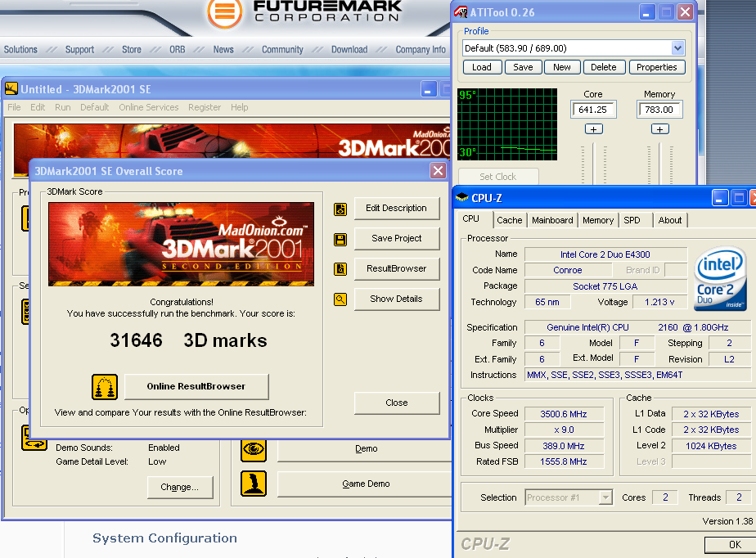Image resolution: width=756 pixels, height=558 pixels.
Task: Click the Intel Core 2 Duo logo
Action: 720,278
